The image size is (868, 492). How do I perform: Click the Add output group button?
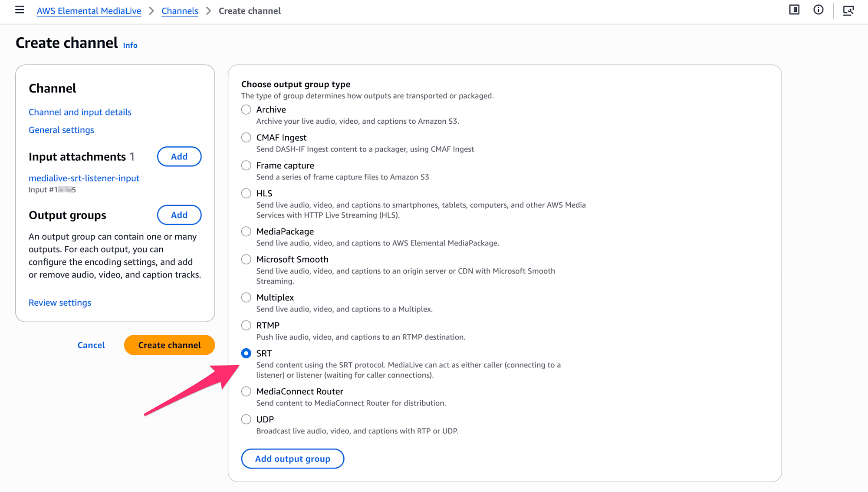293,459
